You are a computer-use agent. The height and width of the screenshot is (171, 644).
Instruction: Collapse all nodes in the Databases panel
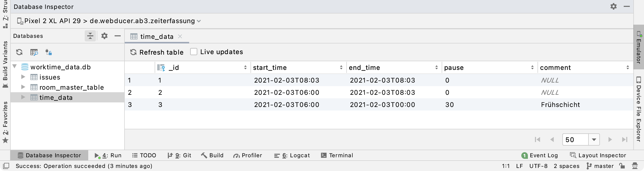click(90, 36)
